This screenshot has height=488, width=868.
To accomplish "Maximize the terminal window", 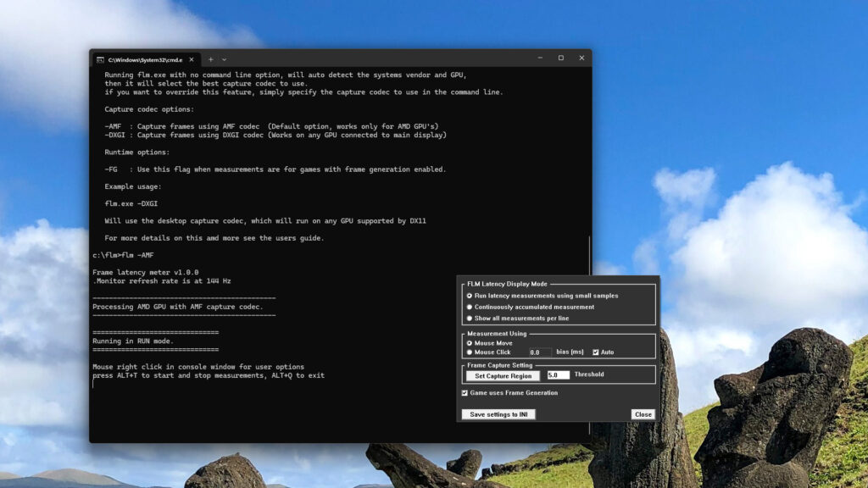I will 560,58.
